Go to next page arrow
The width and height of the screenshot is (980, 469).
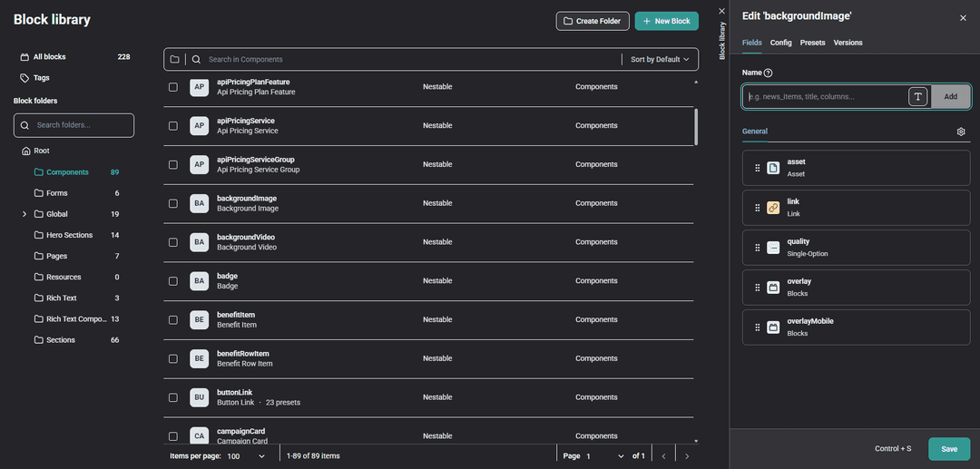point(687,456)
